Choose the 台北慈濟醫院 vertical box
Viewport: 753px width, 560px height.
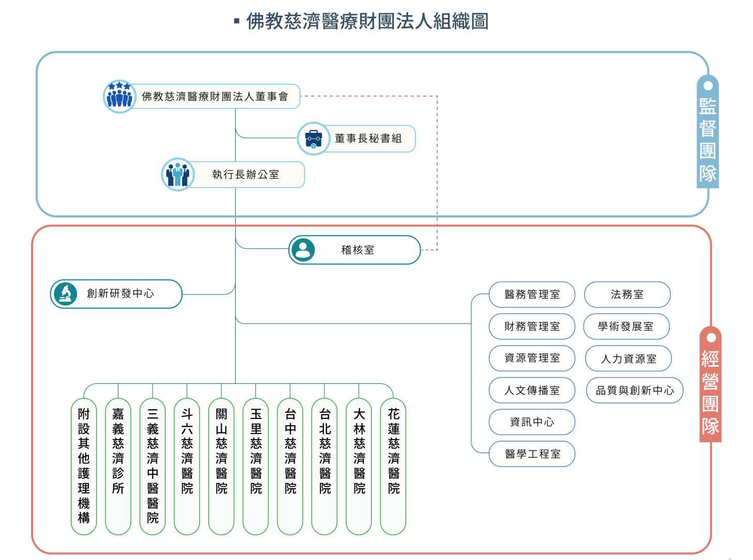pos(325,466)
